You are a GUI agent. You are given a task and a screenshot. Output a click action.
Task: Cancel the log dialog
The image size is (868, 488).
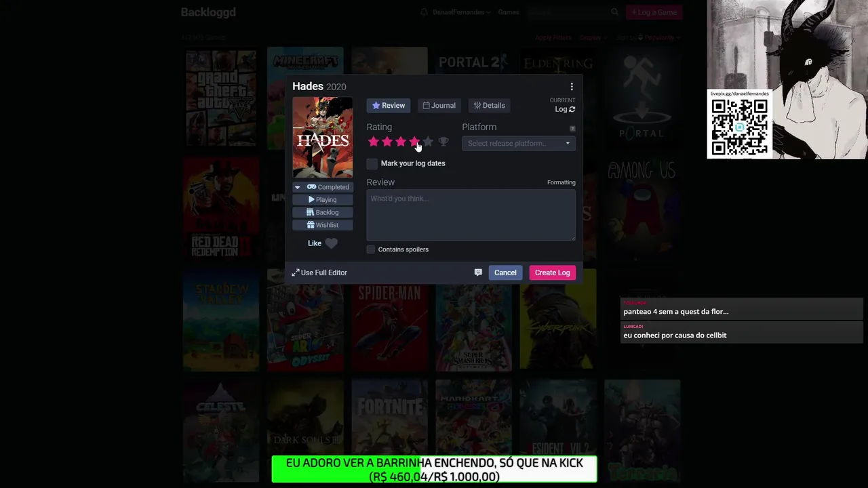(505, 272)
